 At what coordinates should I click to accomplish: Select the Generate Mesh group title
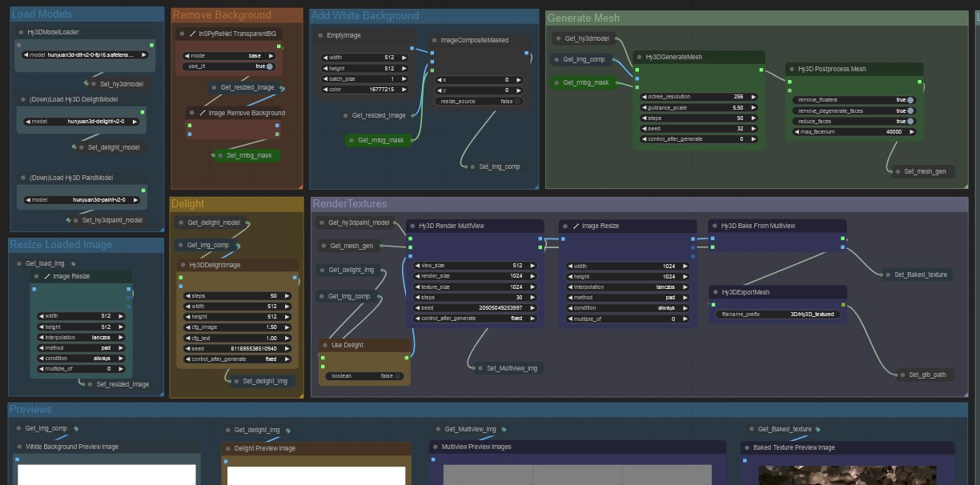tap(584, 18)
